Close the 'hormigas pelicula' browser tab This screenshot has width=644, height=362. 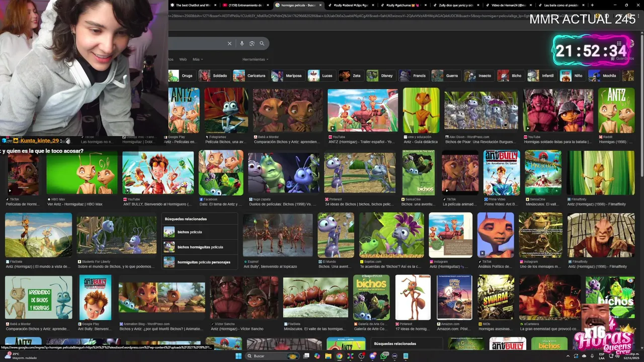[x=320, y=5]
